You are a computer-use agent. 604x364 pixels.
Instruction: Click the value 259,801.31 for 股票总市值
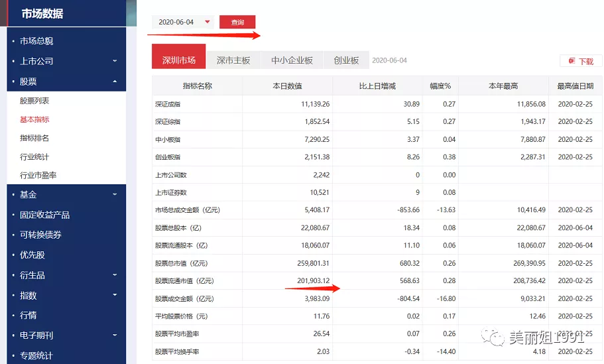[x=313, y=263]
